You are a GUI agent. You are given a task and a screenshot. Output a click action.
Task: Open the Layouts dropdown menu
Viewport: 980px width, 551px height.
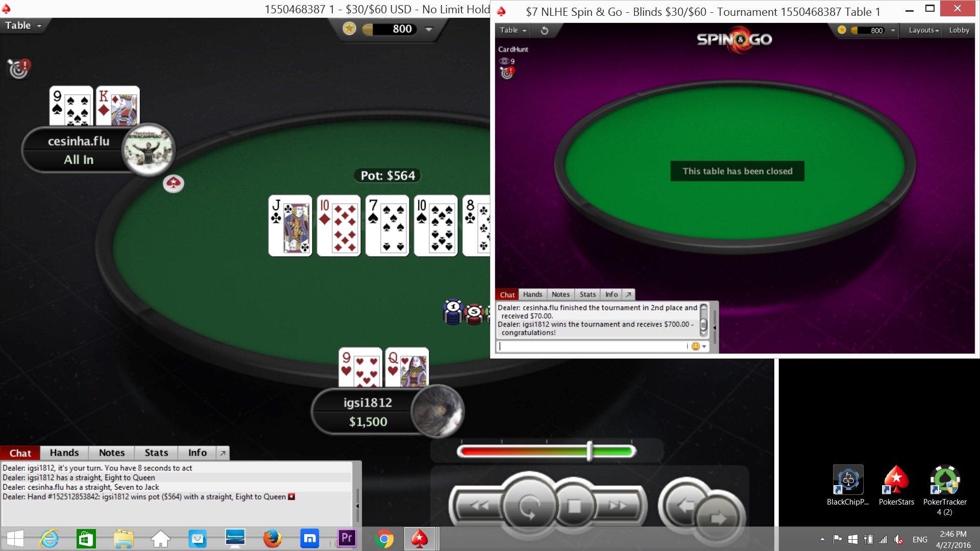[923, 31]
